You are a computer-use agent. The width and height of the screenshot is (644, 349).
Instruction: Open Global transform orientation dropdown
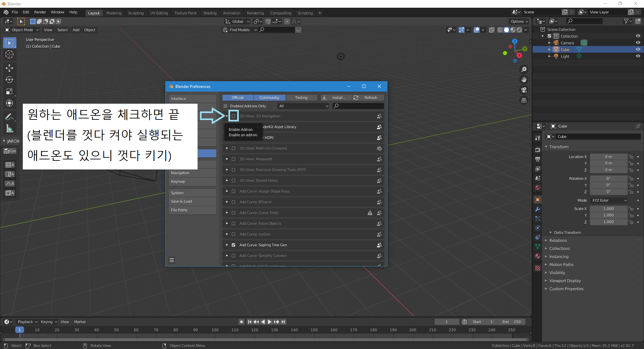point(237,21)
